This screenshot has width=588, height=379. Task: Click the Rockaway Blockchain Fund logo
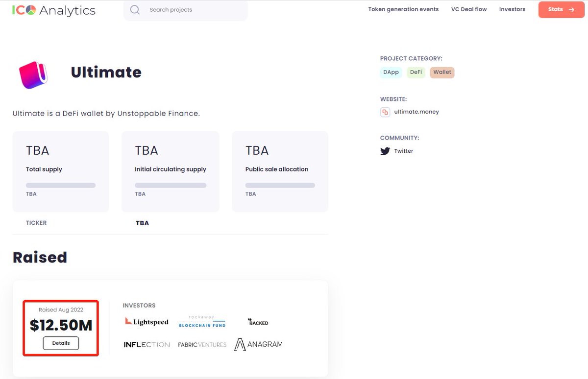click(202, 322)
